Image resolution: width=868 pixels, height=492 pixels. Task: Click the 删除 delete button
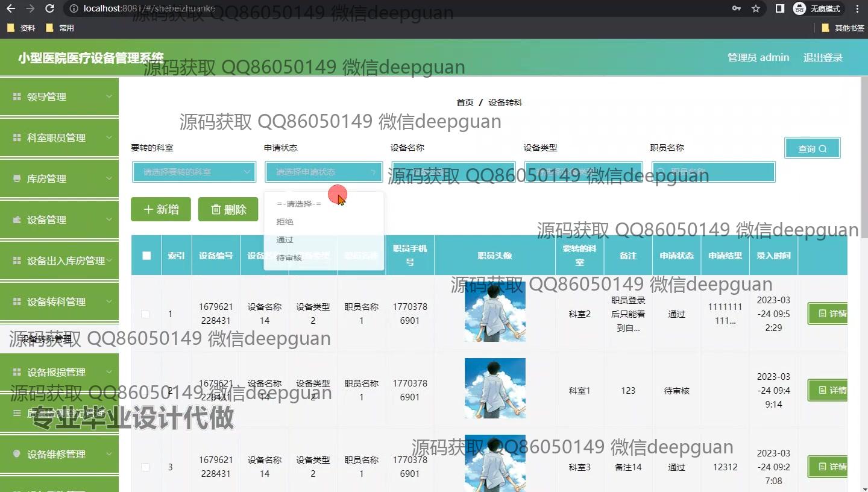click(228, 209)
